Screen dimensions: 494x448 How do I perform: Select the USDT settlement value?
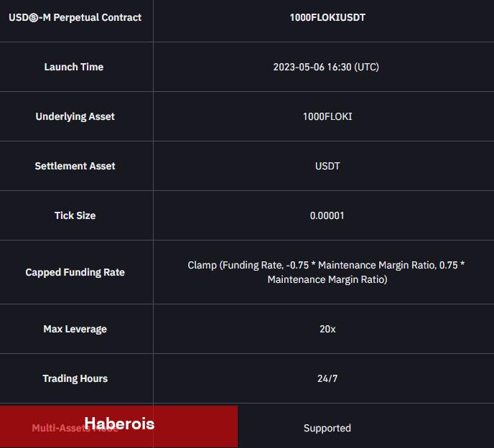(327, 166)
